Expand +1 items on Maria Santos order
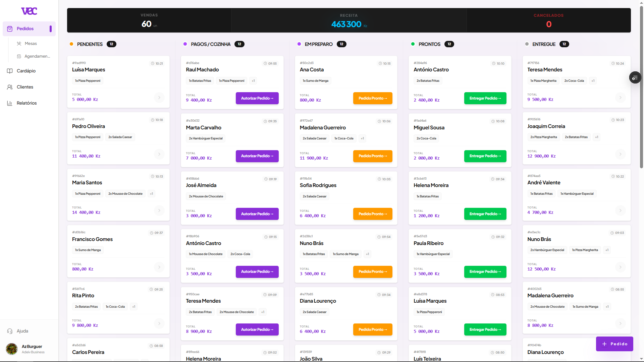Screen dimensions: 644x362 (x=152, y=194)
